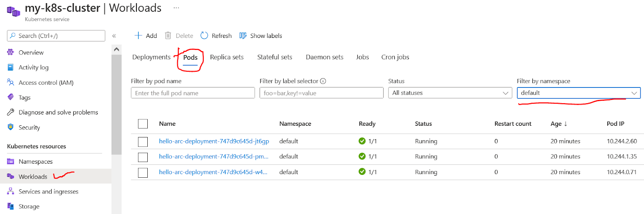Click green ready checkmark for pm... pod
644x214 pixels.
[362, 156]
